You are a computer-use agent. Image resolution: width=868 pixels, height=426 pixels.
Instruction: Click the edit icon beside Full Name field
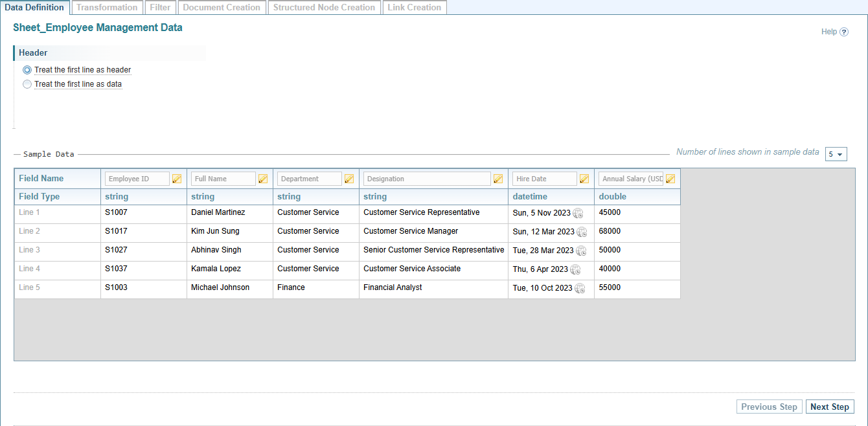point(263,179)
